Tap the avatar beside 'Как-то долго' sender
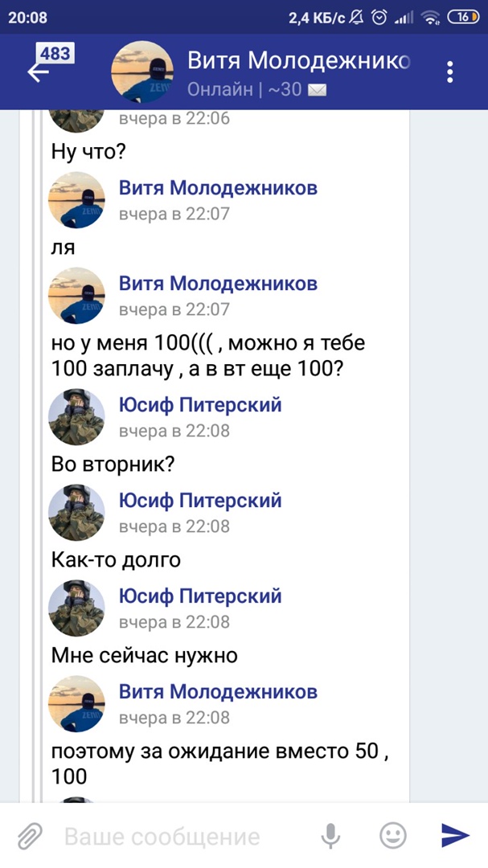 [77, 513]
